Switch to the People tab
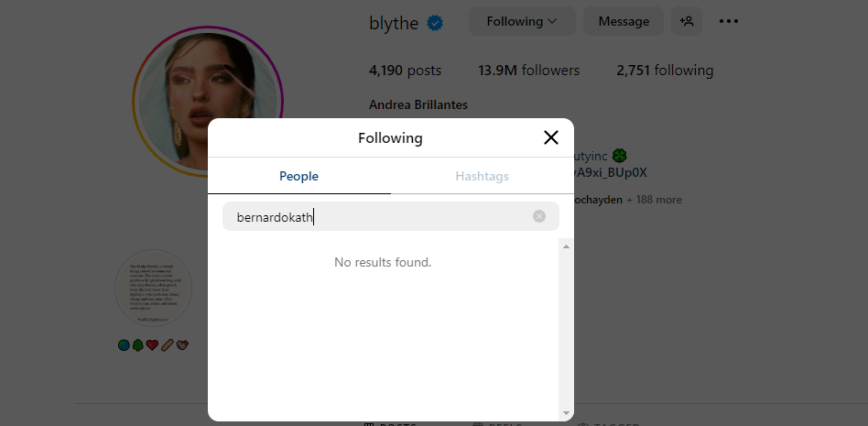Image resolution: width=868 pixels, height=426 pixels. tap(298, 176)
